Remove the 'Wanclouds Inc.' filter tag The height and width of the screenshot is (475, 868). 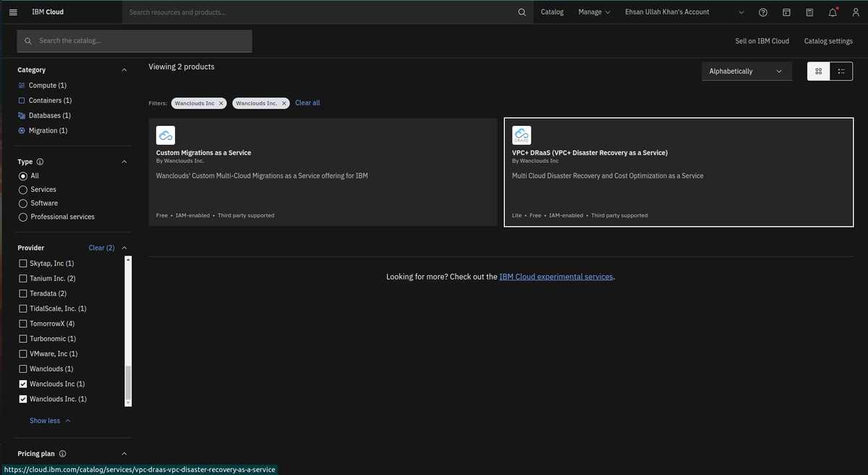coord(284,104)
